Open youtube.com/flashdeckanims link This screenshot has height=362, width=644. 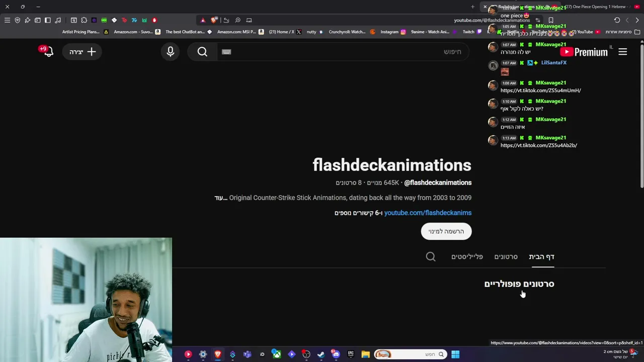pyautogui.click(x=428, y=213)
